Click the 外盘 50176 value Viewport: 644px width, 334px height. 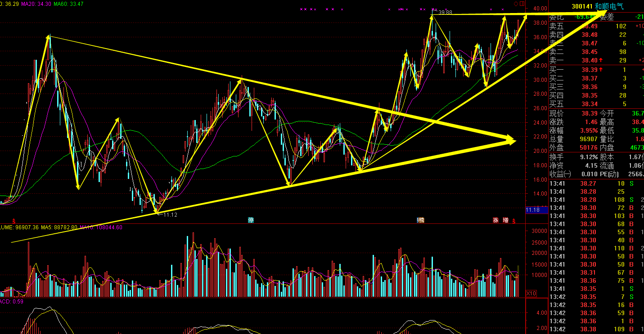[588, 147]
